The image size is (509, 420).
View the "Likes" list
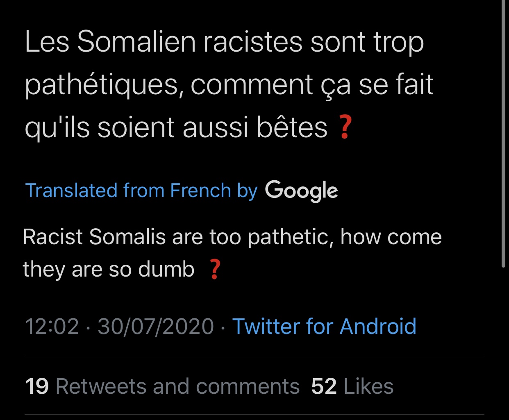[x=368, y=386]
